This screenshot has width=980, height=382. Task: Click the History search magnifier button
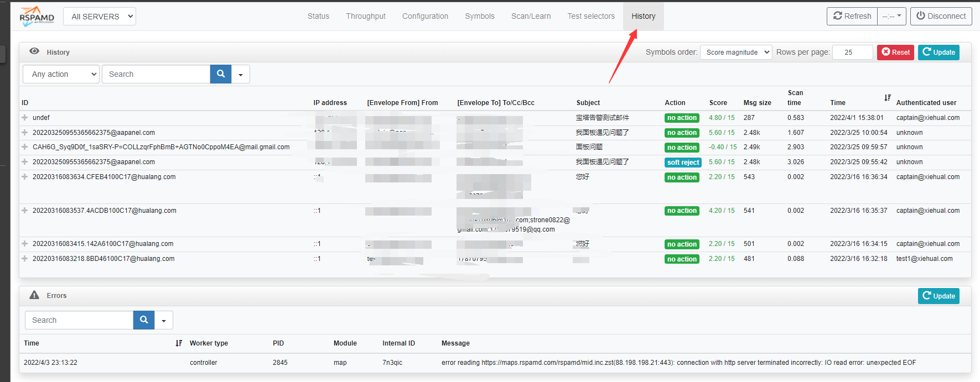[x=221, y=74]
